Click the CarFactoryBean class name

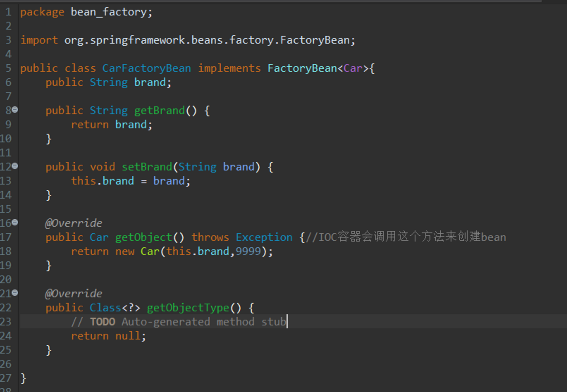pyautogui.click(x=146, y=68)
